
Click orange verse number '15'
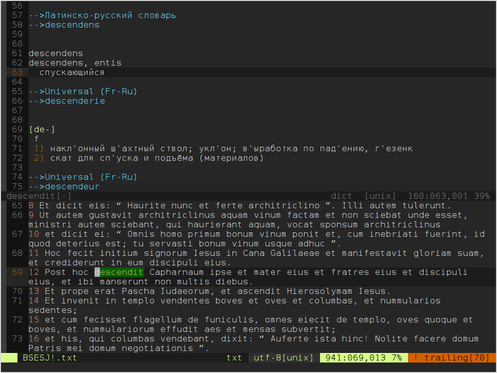tap(34, 320)
